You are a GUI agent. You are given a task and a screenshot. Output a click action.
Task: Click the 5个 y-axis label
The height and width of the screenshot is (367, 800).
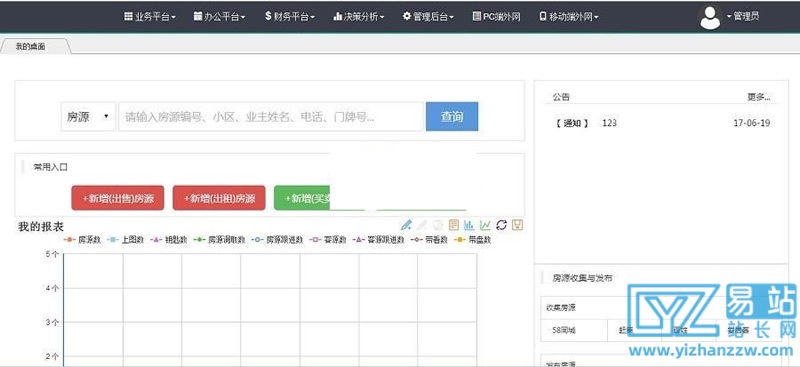tap(52, 254)
